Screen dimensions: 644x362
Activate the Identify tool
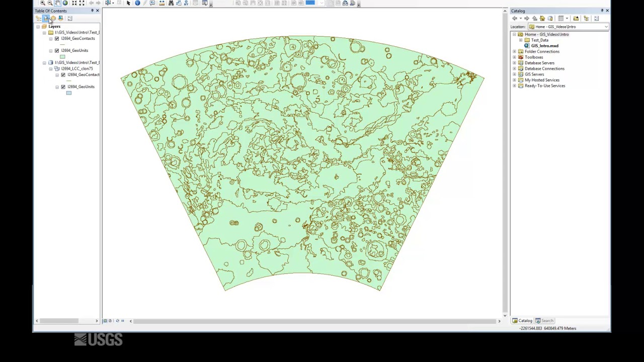[137, 3]
